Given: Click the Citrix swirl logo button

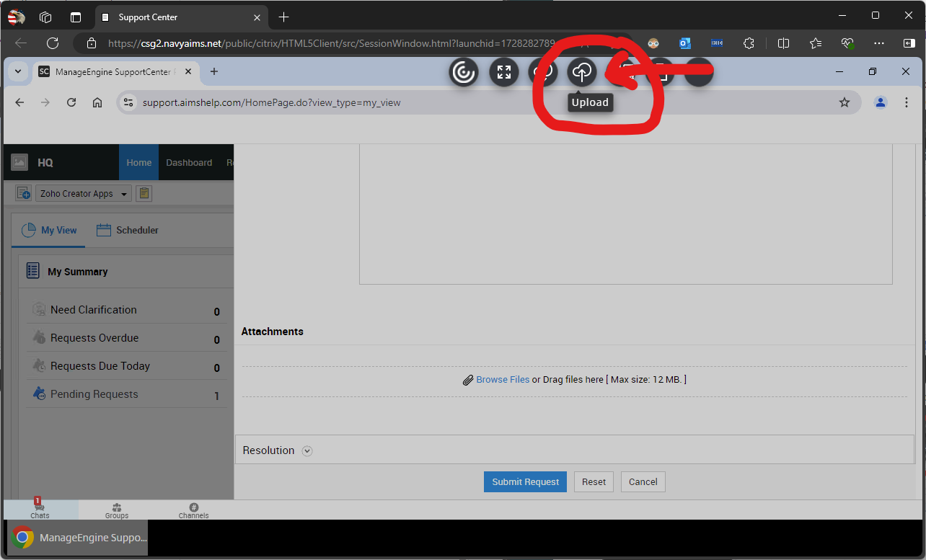Looking at the screenshot, I should point(463,71).
